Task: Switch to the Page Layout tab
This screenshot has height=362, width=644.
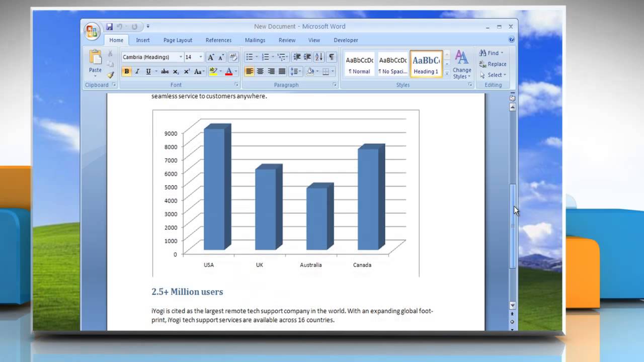Action: pyautogui.click(x=178, y=40)
